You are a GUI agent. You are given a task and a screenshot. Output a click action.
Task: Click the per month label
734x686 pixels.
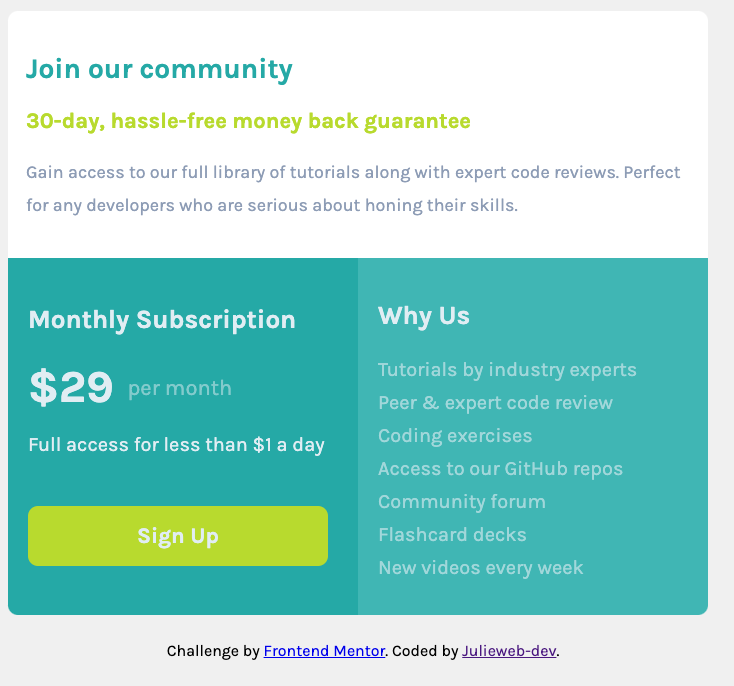[x=180, y=389]
